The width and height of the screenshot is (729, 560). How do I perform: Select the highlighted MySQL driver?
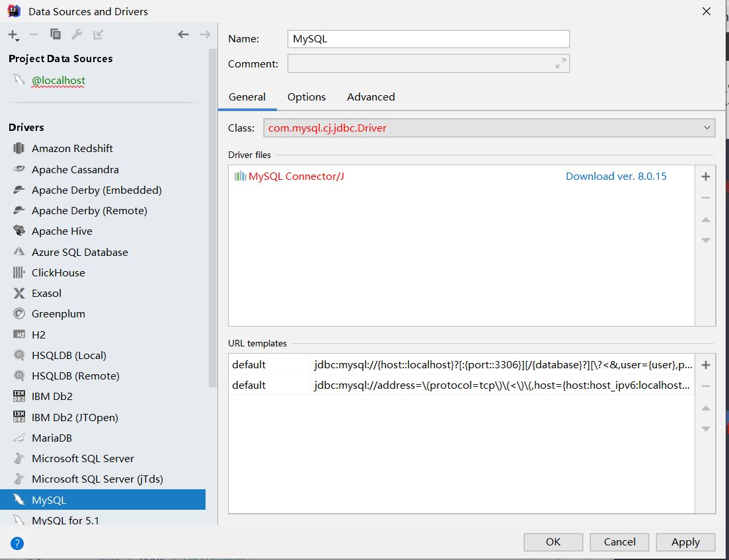[102, 500]
